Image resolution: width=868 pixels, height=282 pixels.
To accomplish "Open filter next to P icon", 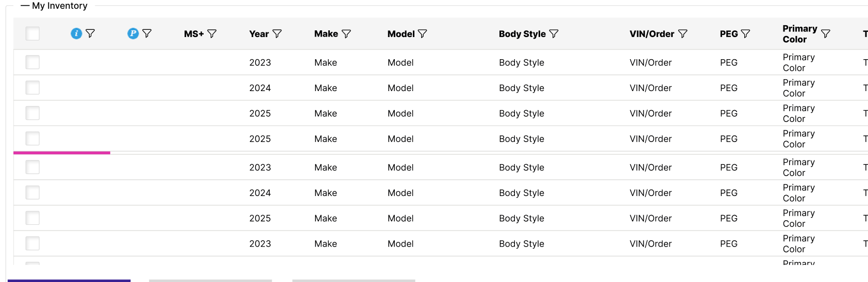I will (x=147, y=33).
